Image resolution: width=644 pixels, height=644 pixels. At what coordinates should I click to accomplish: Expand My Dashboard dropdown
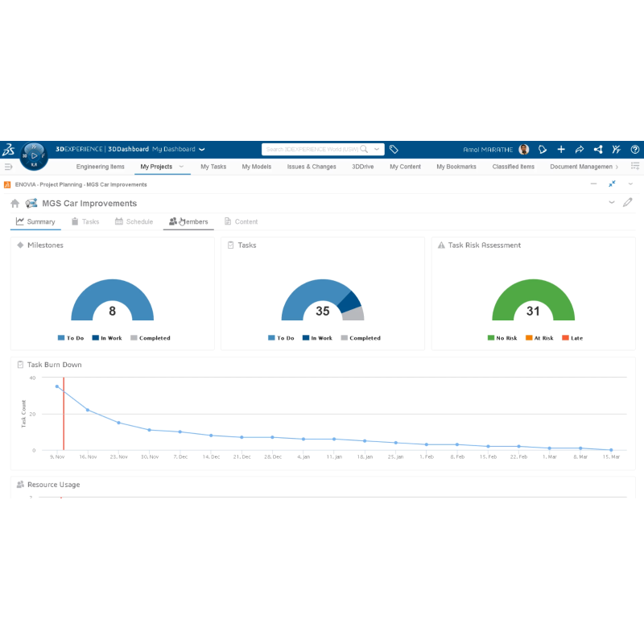click(202, 150)
